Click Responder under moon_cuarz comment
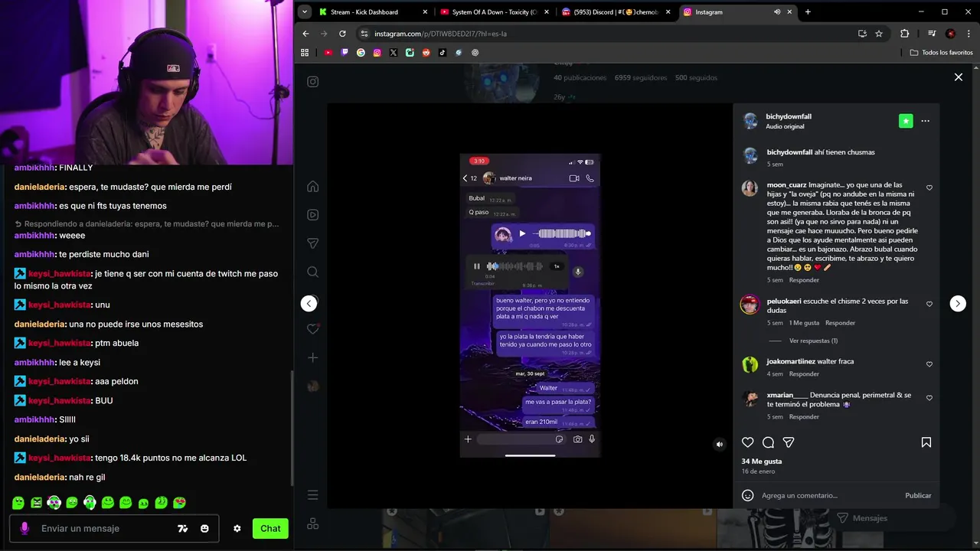This screenshot has width=980, height=551. coord(804,280)
